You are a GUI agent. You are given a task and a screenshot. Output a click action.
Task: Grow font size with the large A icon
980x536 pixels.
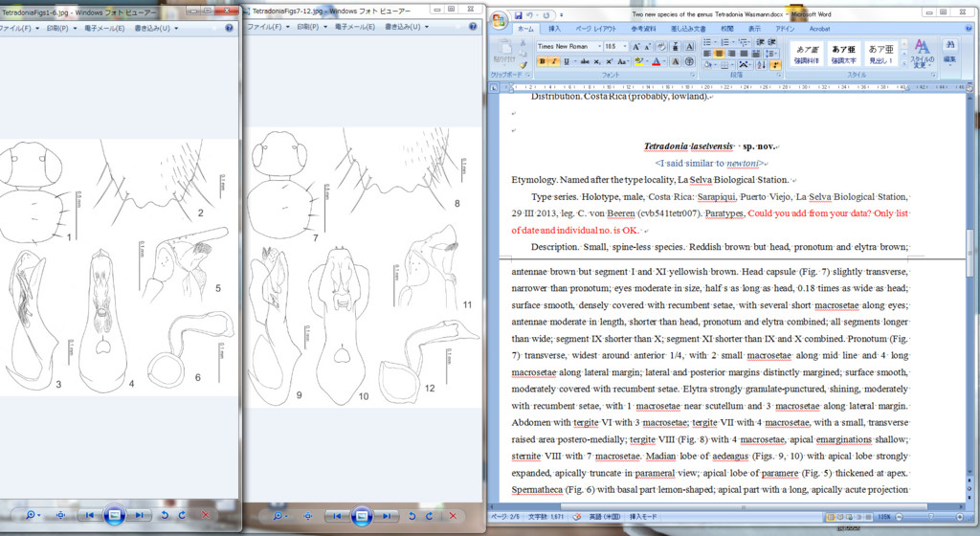coord(635,46)
